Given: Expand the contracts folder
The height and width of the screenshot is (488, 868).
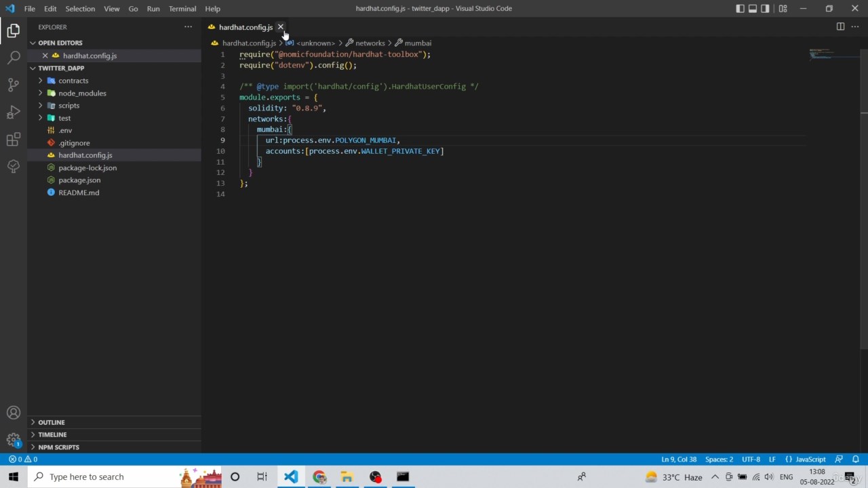Looking at the screenshot, I should 73,81.
